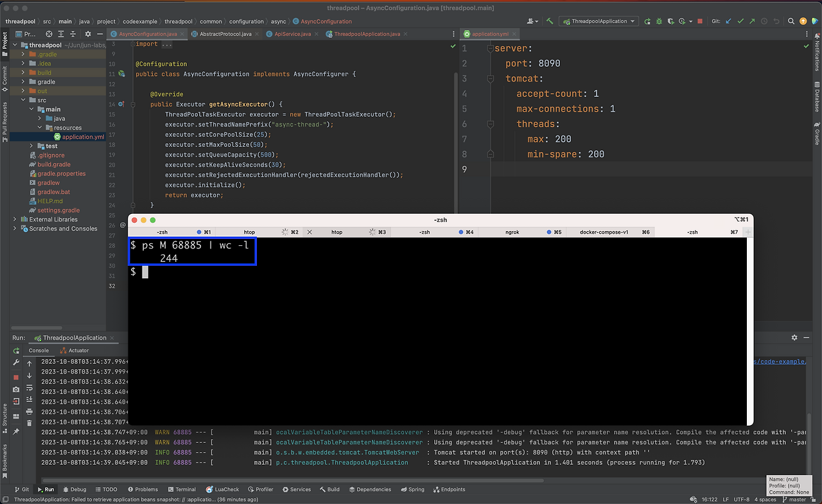Screen dimensions: 822x504
Task: Open the Git tool window button
Action: [x=22, y=489]
